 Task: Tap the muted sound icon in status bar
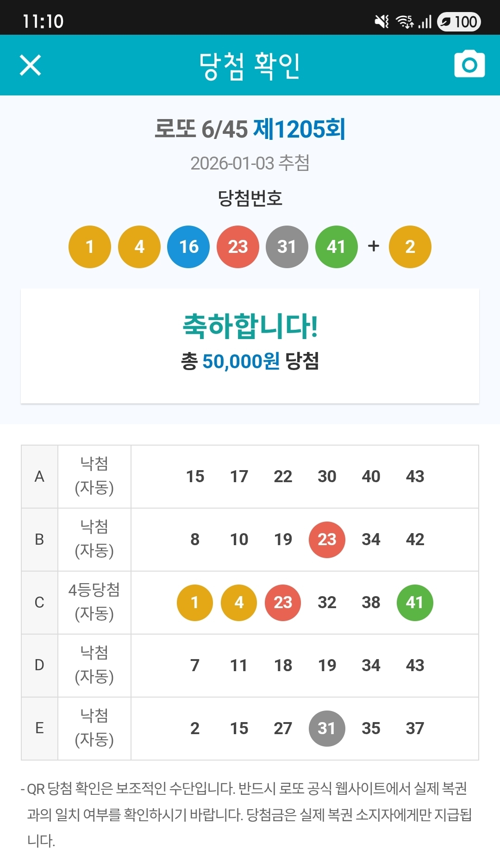382,21
